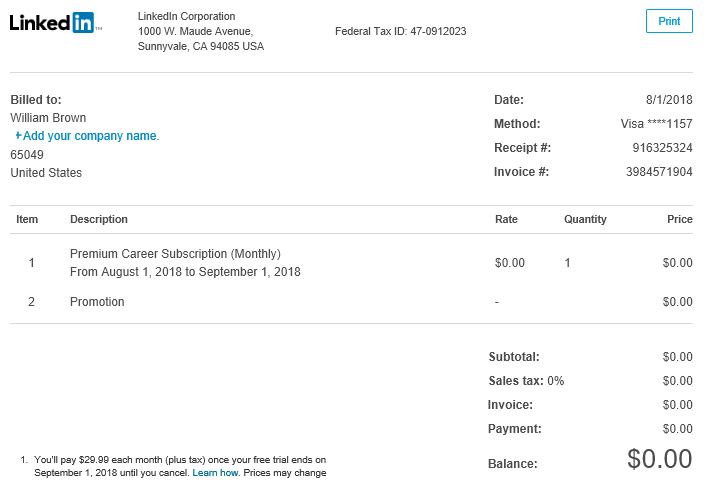This screenshot has width=708, height=487.
Task: Select the LinkedIn Corporation address text
Action: (200, 31)
